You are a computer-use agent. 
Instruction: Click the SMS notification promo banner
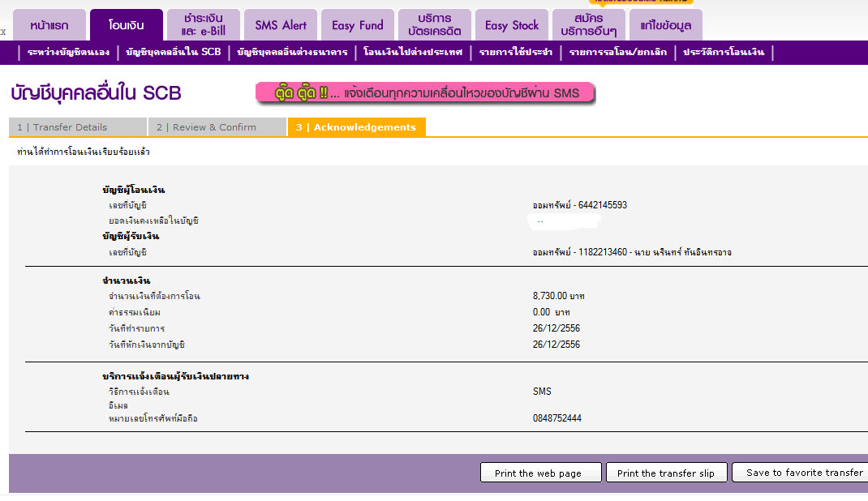(x=425, y=93)
